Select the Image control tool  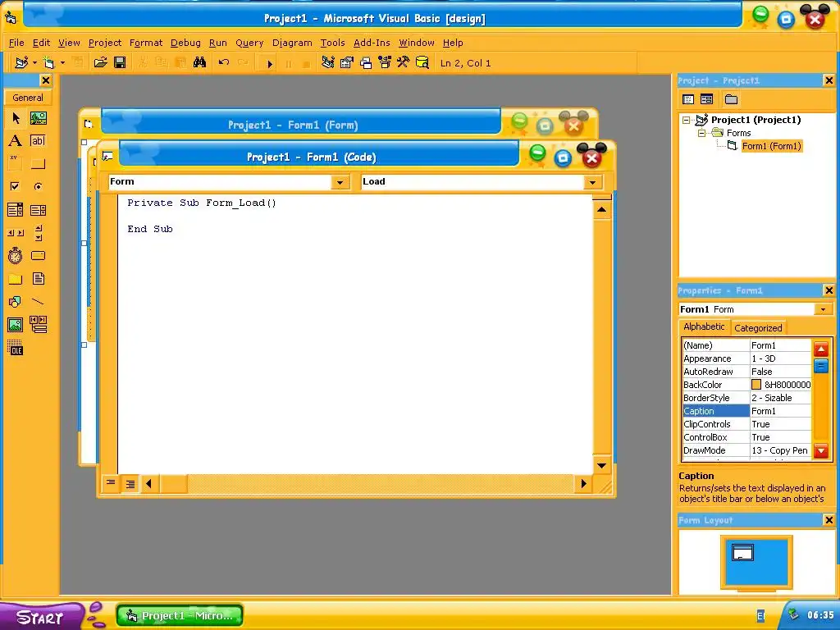[16, 325]
